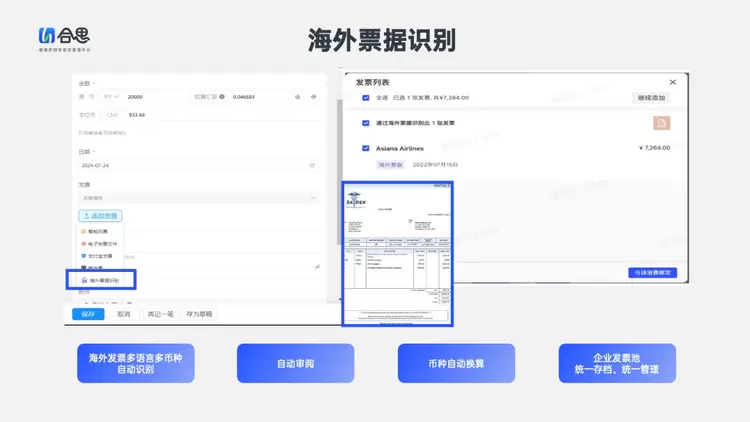
Task: Click the 与该消费绑定 button
Action: tap(653, 272)
